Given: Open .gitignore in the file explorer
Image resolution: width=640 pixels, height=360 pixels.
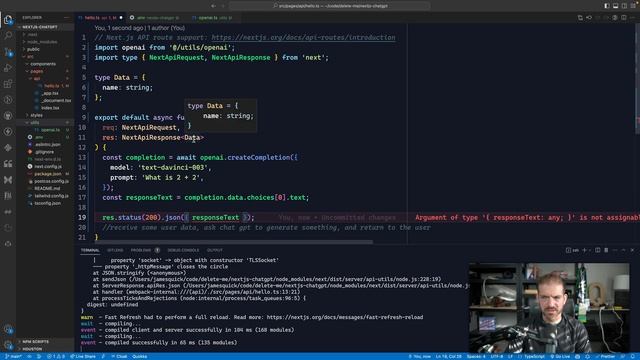Looking at the screenshot, I should point(45,152).
